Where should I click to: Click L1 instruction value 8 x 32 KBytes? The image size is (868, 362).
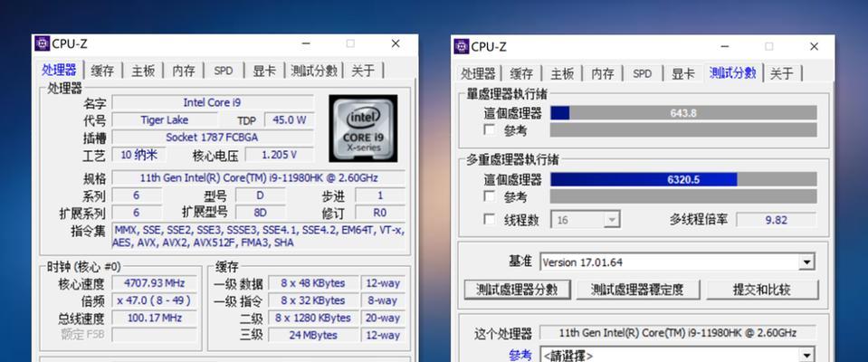313,300
